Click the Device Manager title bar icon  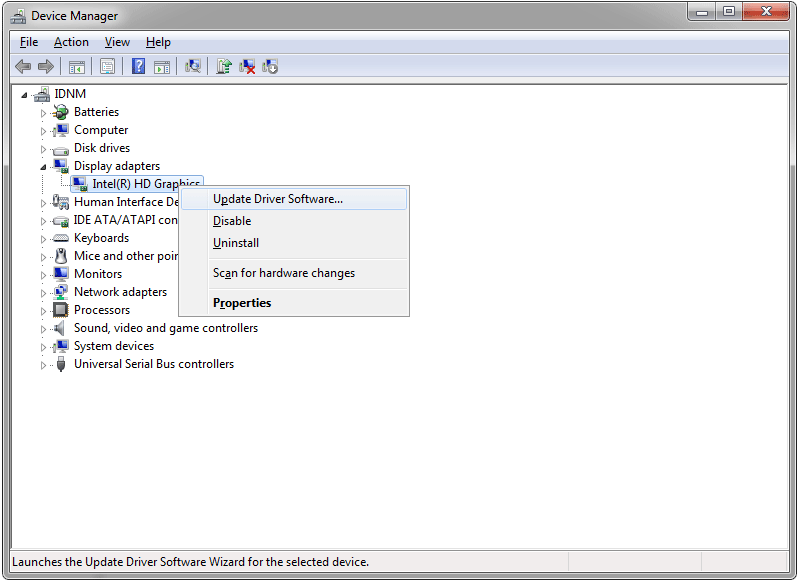point(18,16)
